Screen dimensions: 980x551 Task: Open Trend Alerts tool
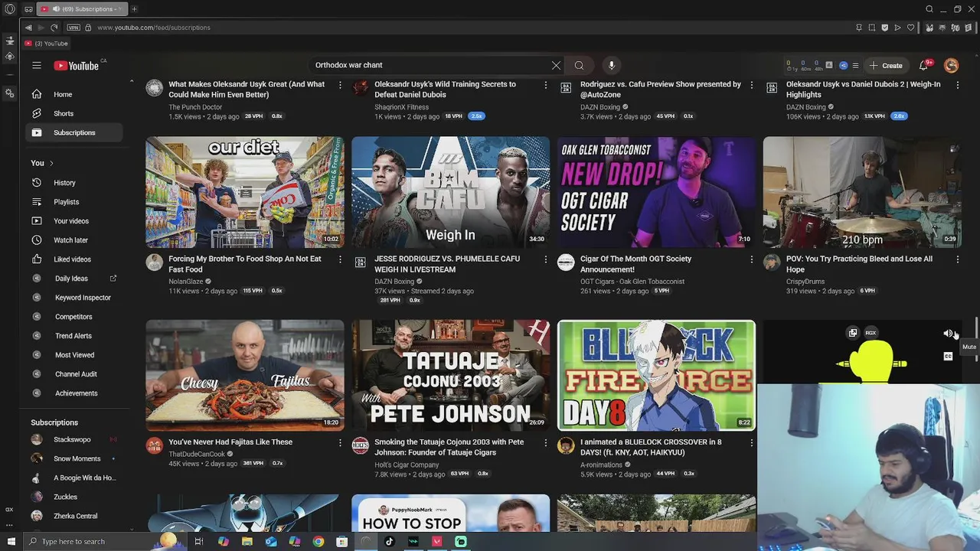tap(74, 336)
